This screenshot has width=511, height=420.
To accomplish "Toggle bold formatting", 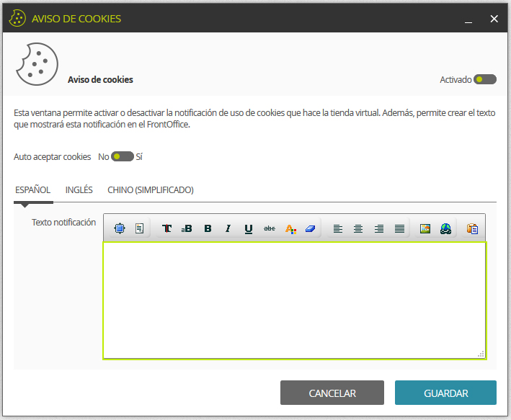I will pos(208,229).
